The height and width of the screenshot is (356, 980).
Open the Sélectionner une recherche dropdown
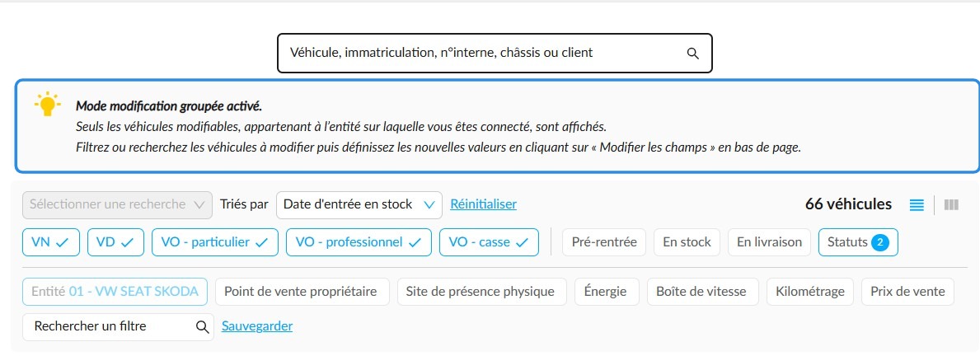point(117,204)
